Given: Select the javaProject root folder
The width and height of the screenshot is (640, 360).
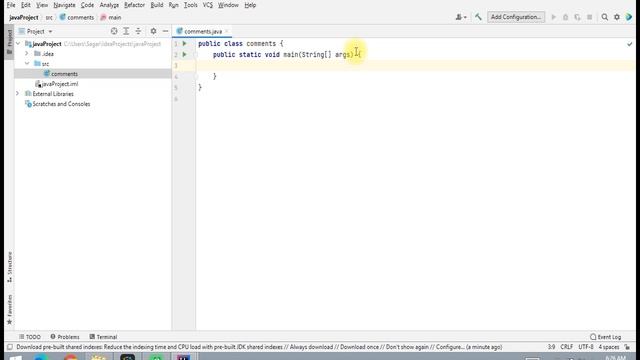Looking at the screenshot, I should point(93,44).
